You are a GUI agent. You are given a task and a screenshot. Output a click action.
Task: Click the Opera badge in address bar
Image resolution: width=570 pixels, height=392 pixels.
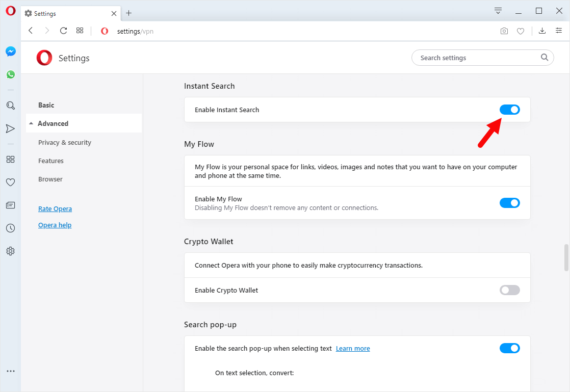(x=105, y=31)
